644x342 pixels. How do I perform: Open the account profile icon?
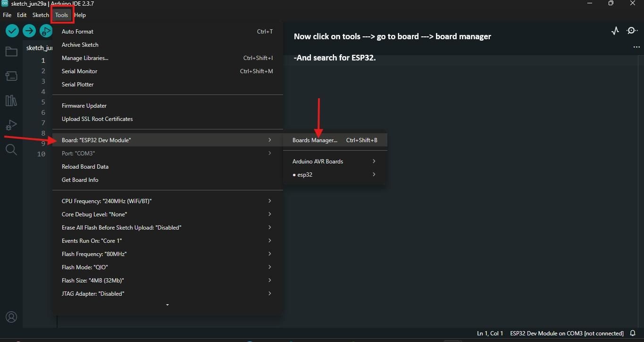click(x=11, y=317)
